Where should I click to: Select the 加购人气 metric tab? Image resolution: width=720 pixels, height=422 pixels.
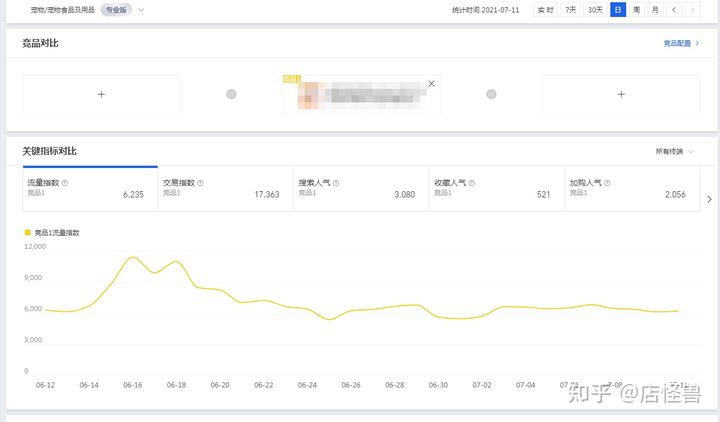[x=632, y=189]
